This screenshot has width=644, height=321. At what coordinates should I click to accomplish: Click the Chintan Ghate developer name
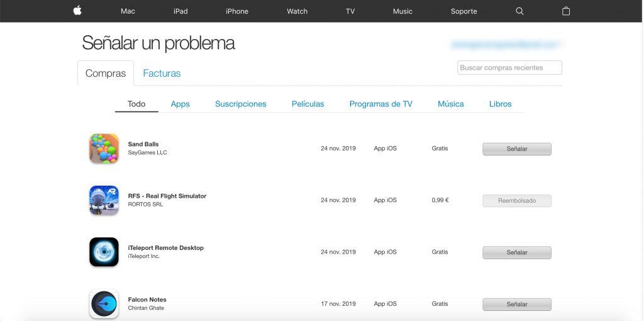pos(146,308)
